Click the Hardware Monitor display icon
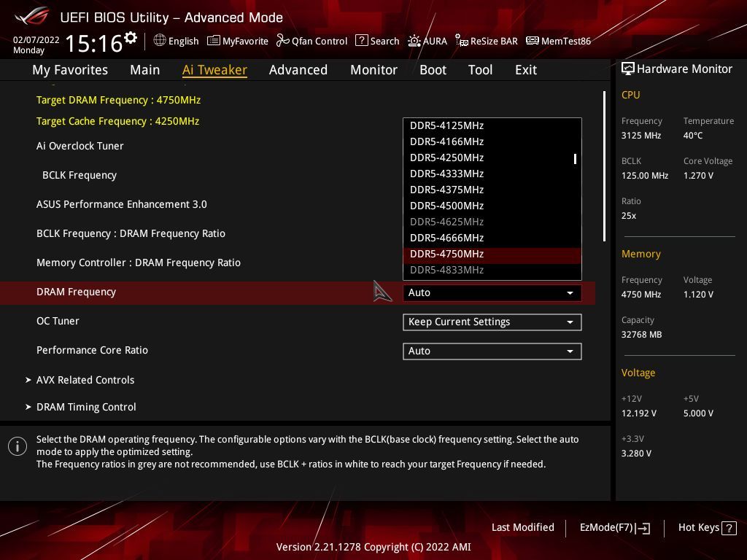Viewport: 747px width, 560px height. point(628,69)
